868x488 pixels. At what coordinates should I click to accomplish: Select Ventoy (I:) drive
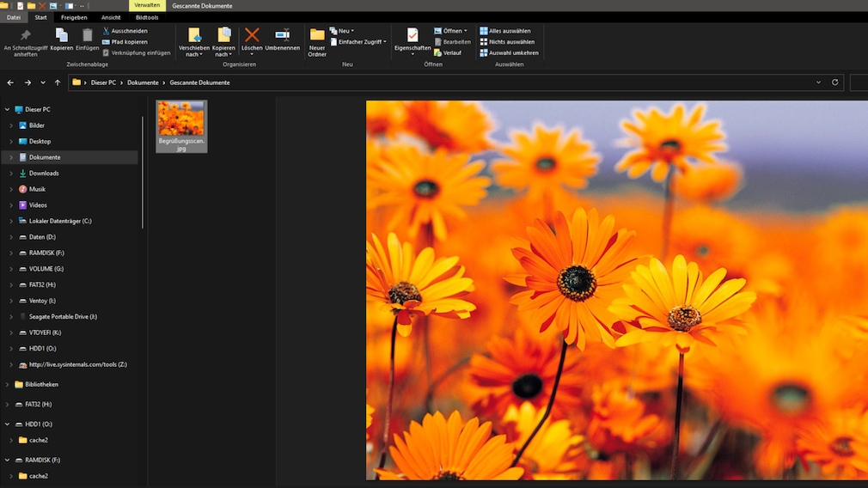42,301
